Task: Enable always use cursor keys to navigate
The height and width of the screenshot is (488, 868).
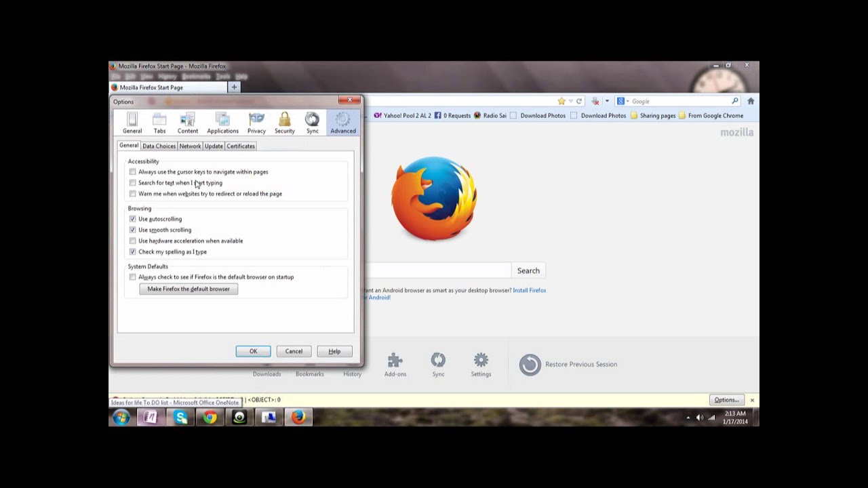Action: tap(132, 172)
